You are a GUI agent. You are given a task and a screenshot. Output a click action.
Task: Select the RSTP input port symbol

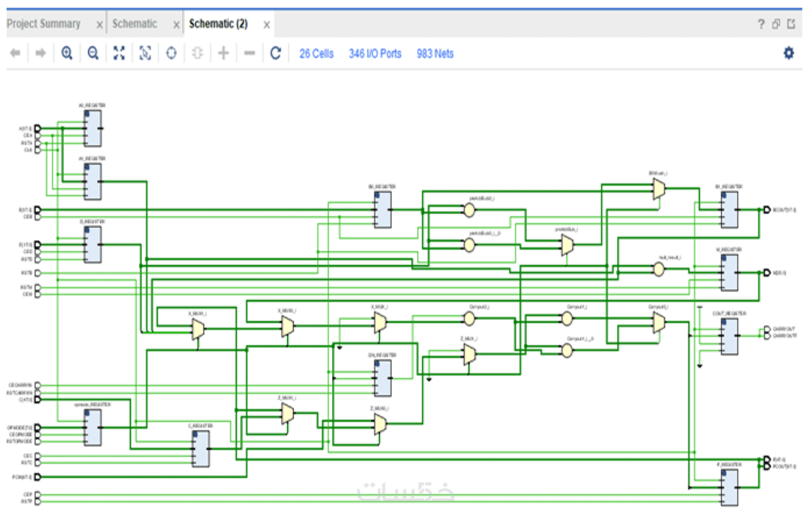coord(37,501)
